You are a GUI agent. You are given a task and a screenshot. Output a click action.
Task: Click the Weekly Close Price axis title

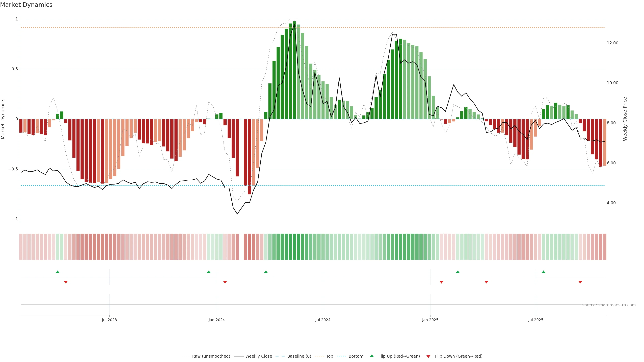(x=625, y=119)
